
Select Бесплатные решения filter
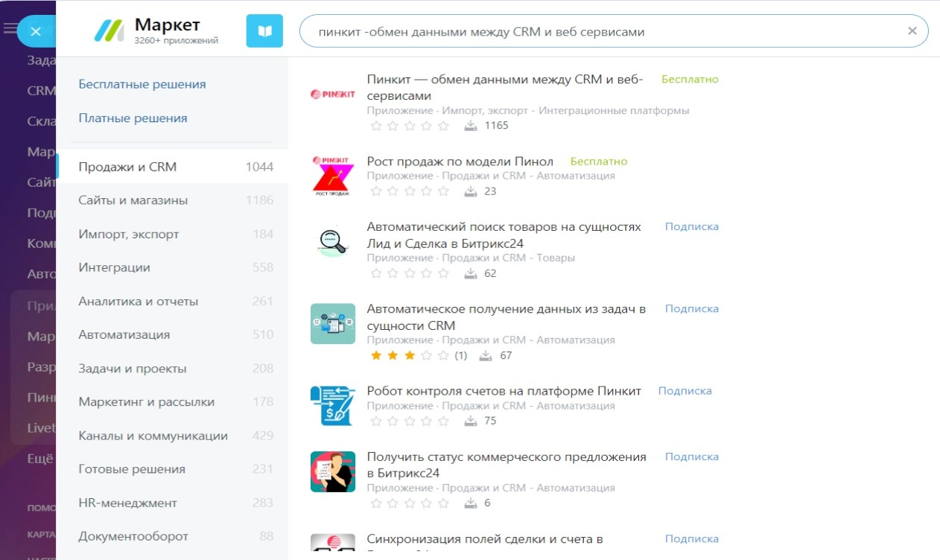pyautogui.click(x=142, y=84)
